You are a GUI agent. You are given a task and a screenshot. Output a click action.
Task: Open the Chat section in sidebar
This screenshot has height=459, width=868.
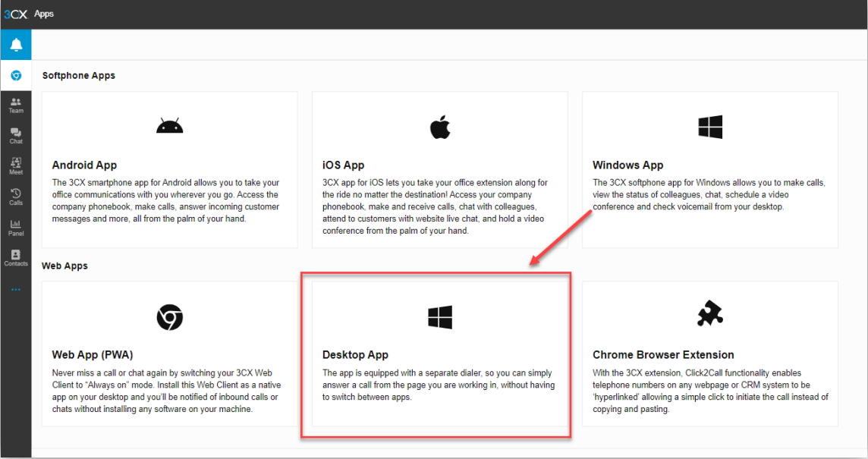[16, 136]
